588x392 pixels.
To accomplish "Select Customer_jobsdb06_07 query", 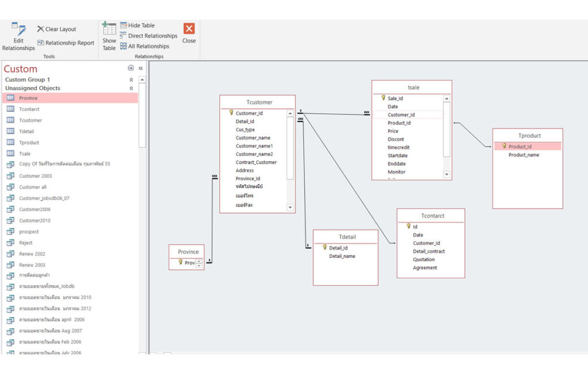I will [70, 198].
